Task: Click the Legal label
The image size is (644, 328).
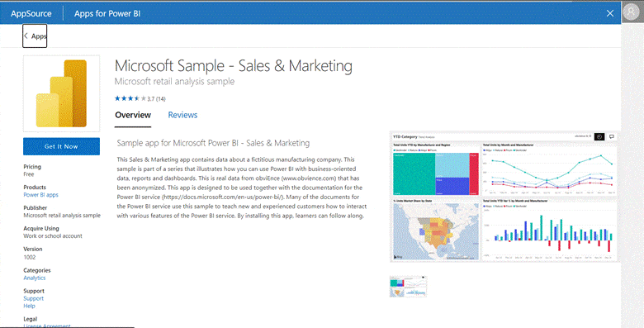Action: pos(31,319)
